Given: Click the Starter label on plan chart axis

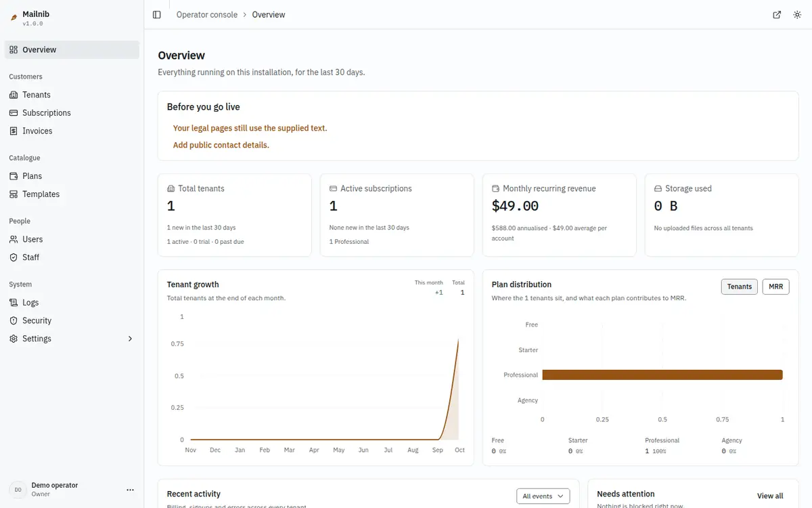Looking at the screenshot, I should point(528,350).
